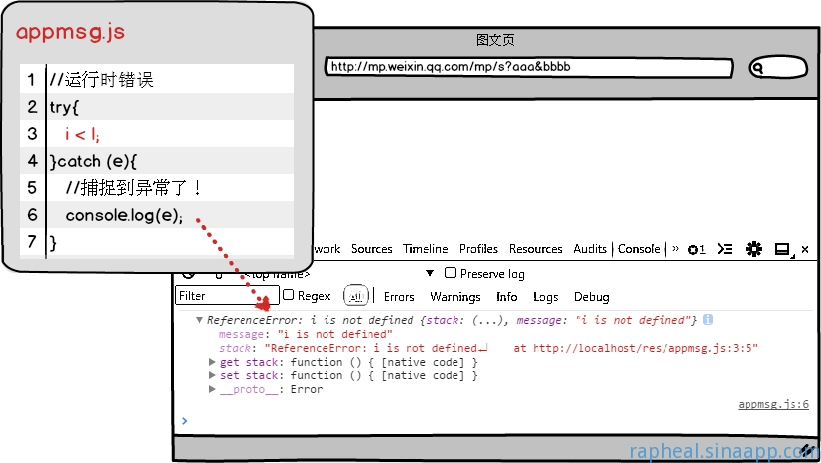The image size is (821, 463).
Task: Expand the __proto__ Error entry
Action: tap(212, 389)
